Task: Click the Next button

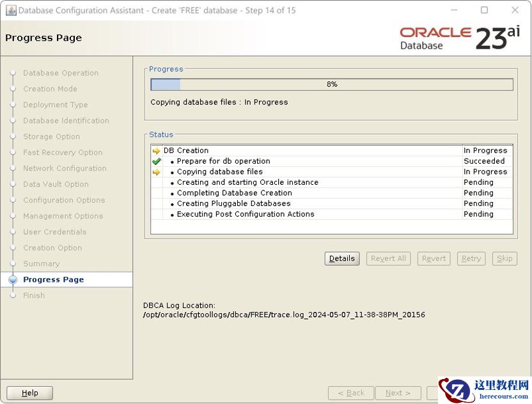Action: click(398, 392)
